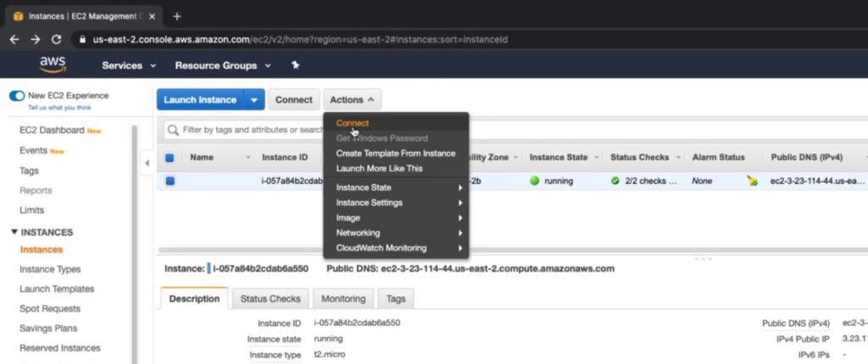Expand the Networking submenu
868x364 pixels.
tap(396, 232)
